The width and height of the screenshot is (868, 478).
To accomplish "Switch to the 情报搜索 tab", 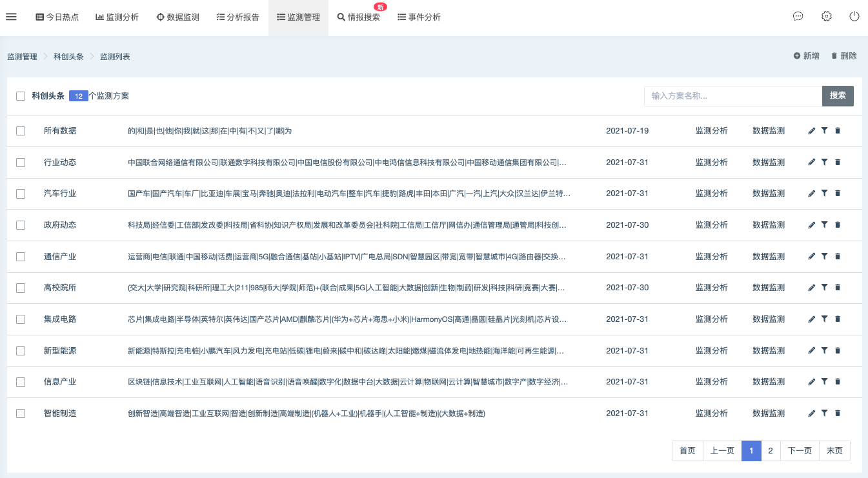I will 359,17.
